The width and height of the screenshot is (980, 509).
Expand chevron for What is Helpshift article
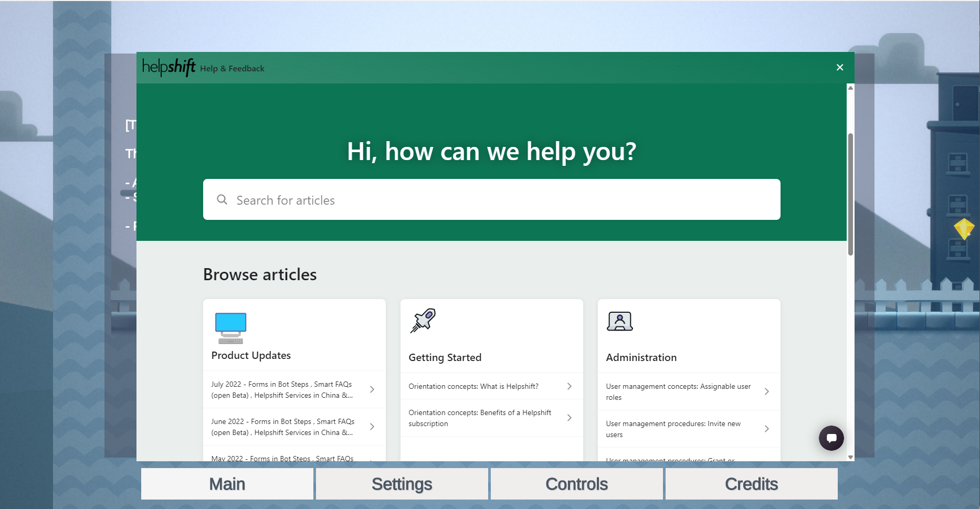coord(570,386)
